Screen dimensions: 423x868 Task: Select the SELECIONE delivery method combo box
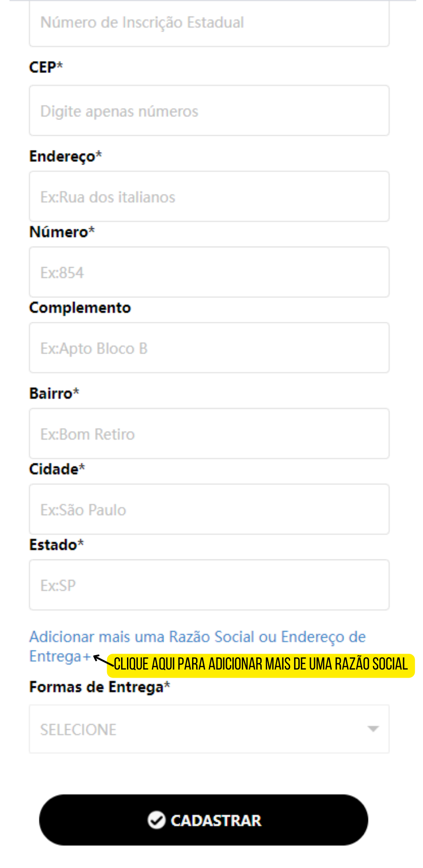point(209,729)
